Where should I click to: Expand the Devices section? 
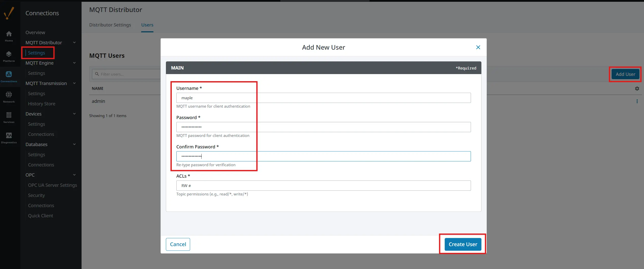[74, 114]
